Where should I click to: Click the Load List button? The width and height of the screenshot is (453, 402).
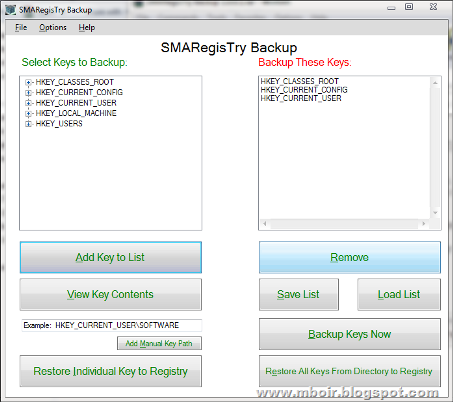pyautogui.click(x=399, y=294)
